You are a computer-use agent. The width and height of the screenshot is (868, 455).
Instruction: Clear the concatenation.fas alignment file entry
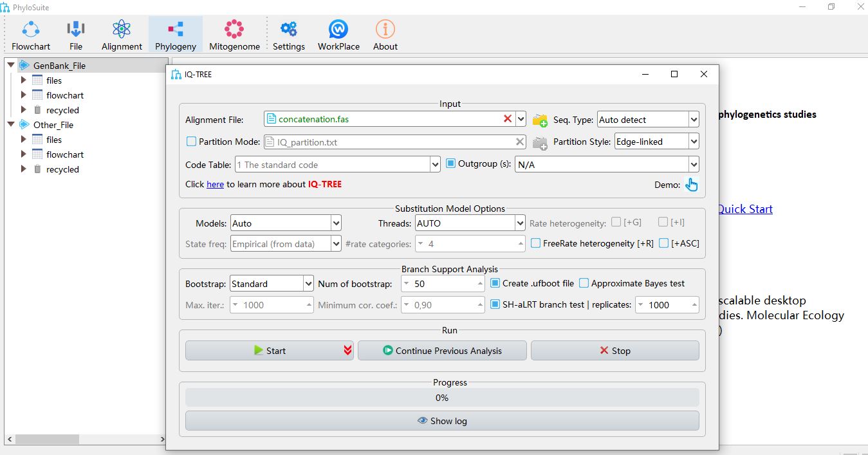[x=508, y=118]
